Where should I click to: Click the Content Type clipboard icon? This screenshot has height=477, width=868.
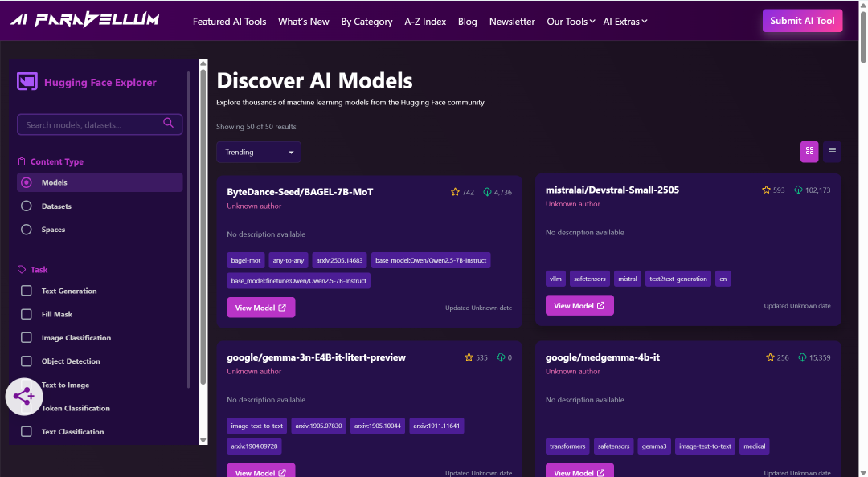coord(22,161)
